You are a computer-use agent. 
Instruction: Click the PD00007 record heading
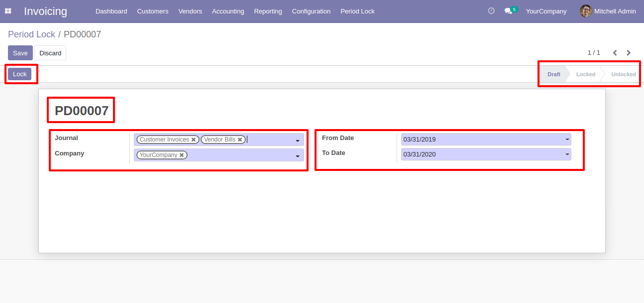click(x=82, y=111)
